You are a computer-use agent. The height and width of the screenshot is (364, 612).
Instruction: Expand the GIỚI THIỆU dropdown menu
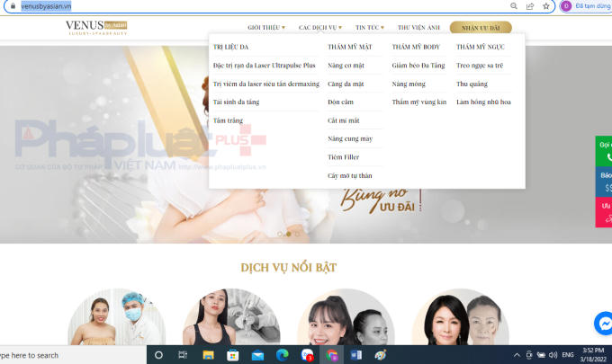[266, 27]
